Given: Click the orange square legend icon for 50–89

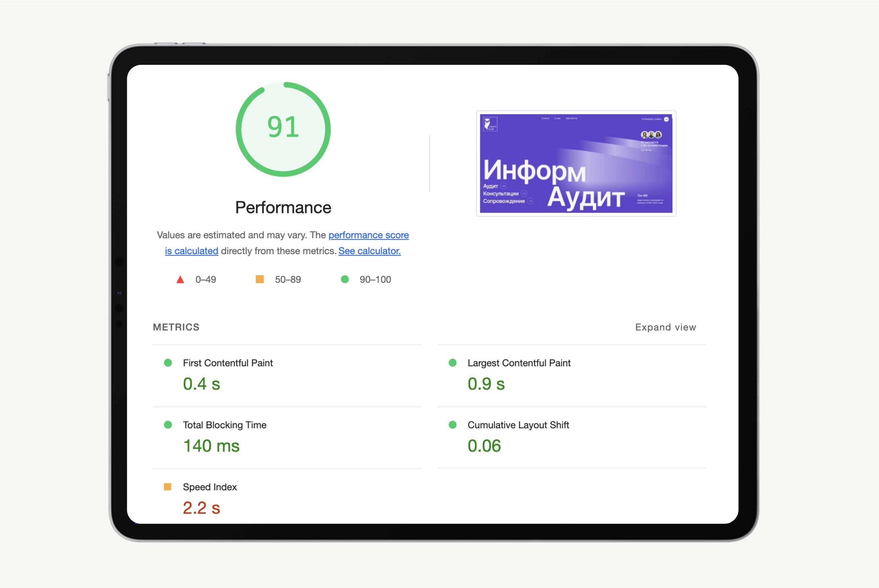Looking at the screenshot, I should [x=259, y=279].
